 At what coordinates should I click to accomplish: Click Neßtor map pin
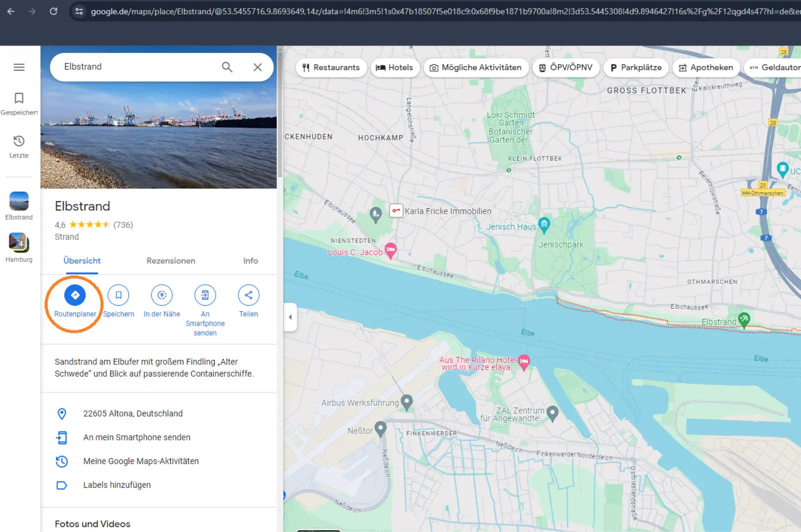point(380,429)
